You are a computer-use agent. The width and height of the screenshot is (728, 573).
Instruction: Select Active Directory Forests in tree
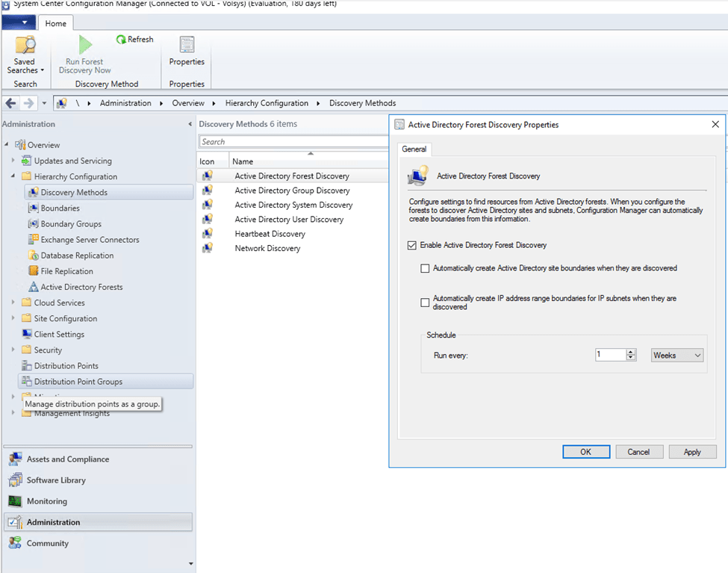tap(81, 287)
